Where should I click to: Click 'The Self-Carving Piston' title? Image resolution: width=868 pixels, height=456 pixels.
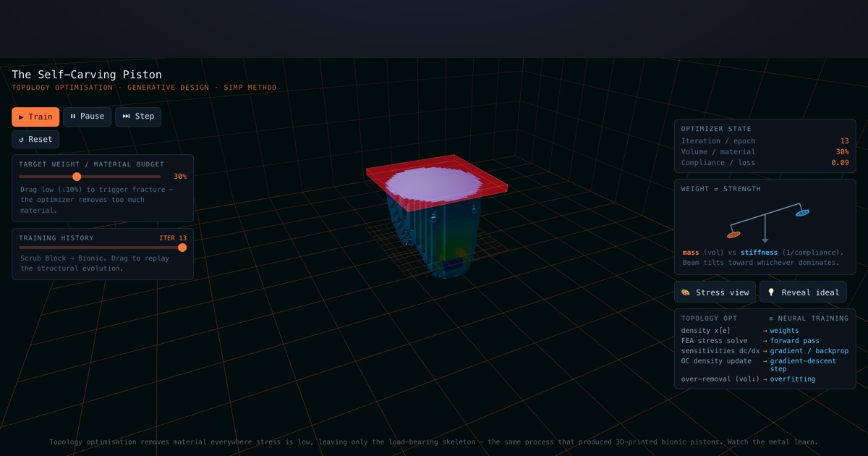87,75
